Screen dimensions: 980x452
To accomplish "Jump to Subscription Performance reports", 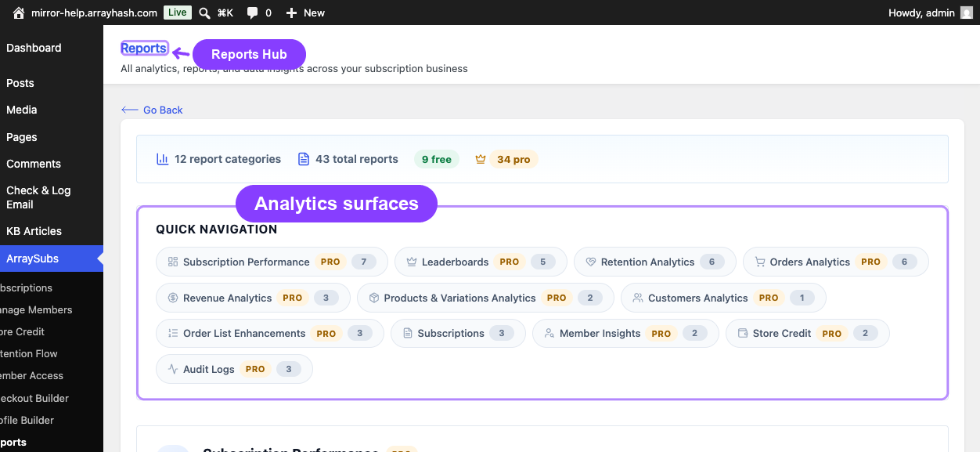I will [272, 262].
